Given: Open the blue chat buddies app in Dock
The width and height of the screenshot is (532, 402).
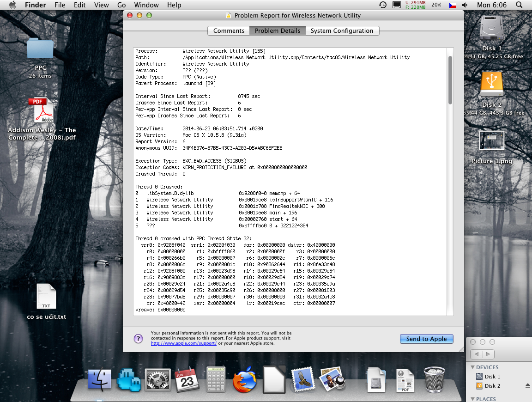Looking at the screenshot, I should point(128,380).
